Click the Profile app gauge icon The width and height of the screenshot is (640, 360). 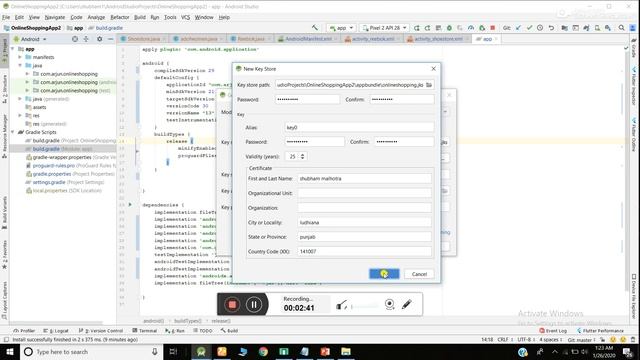471,28
